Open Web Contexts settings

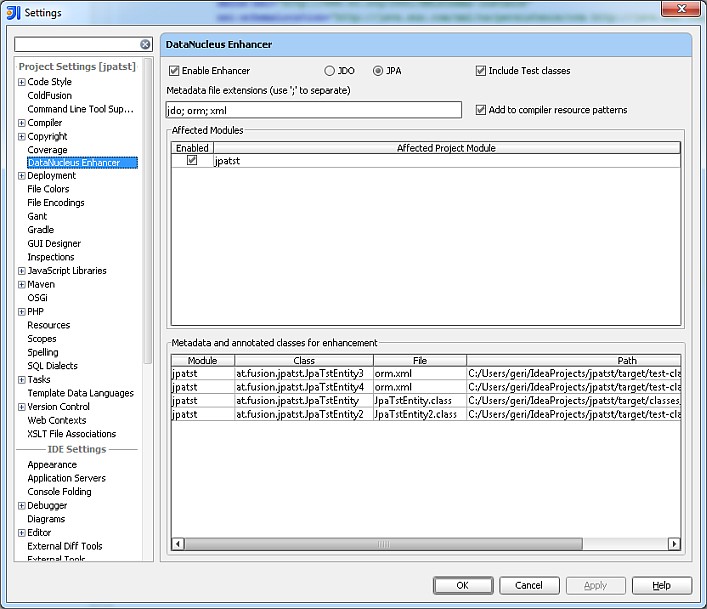57,420
